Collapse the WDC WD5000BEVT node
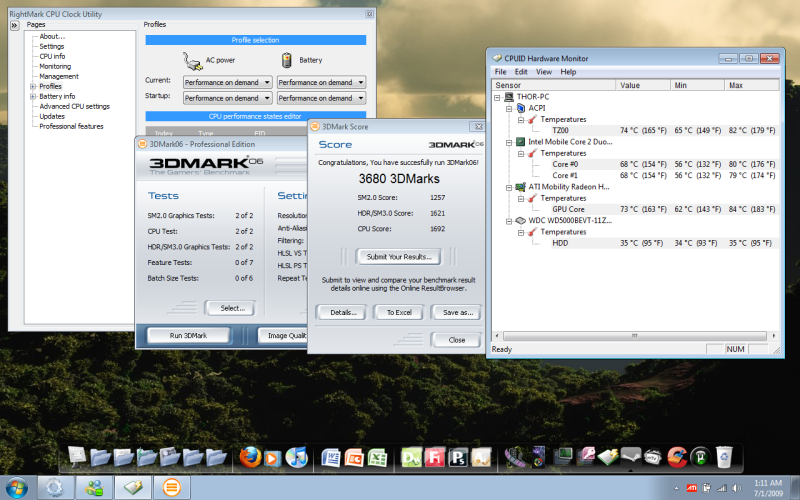The image size is (800, 500). coord(509,221)
